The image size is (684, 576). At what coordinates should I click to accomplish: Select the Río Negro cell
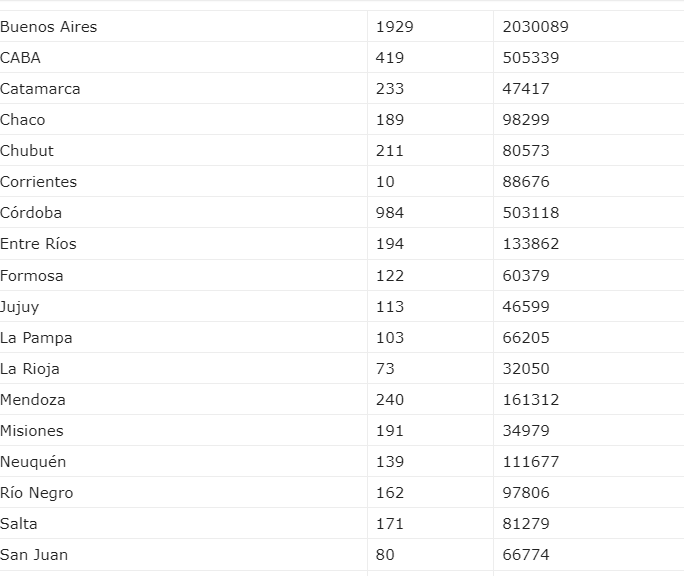(37, 493)
